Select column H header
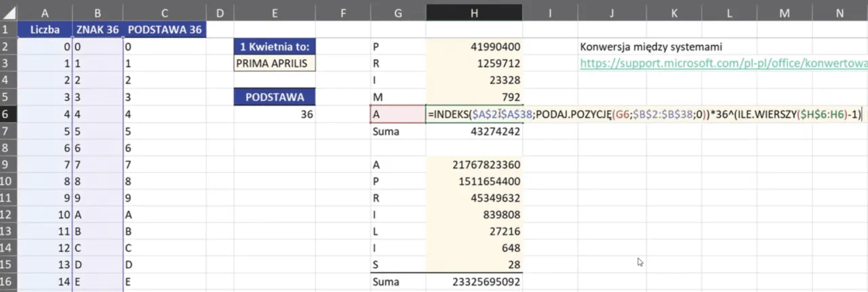Screen dimensions: 868x292 pyautogui.click(x=474, y=12)
